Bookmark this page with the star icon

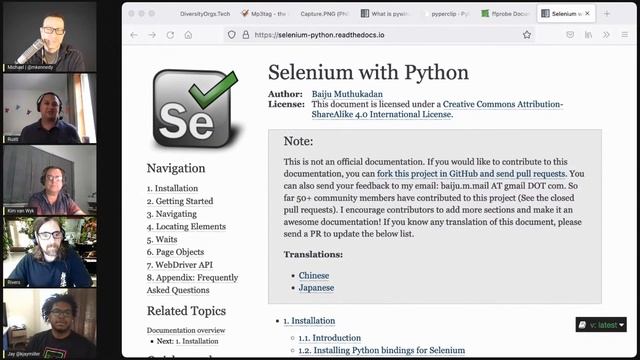click(x=527, y=35)
